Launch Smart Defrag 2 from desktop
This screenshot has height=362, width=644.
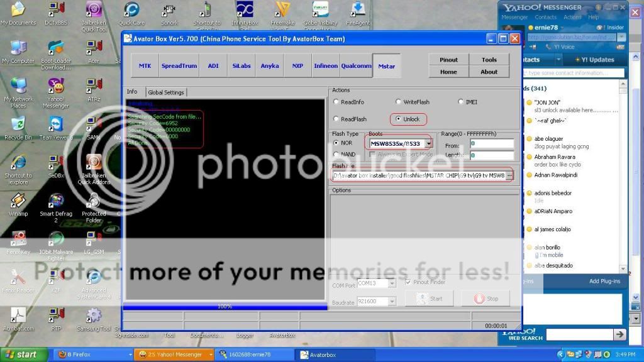56,201
